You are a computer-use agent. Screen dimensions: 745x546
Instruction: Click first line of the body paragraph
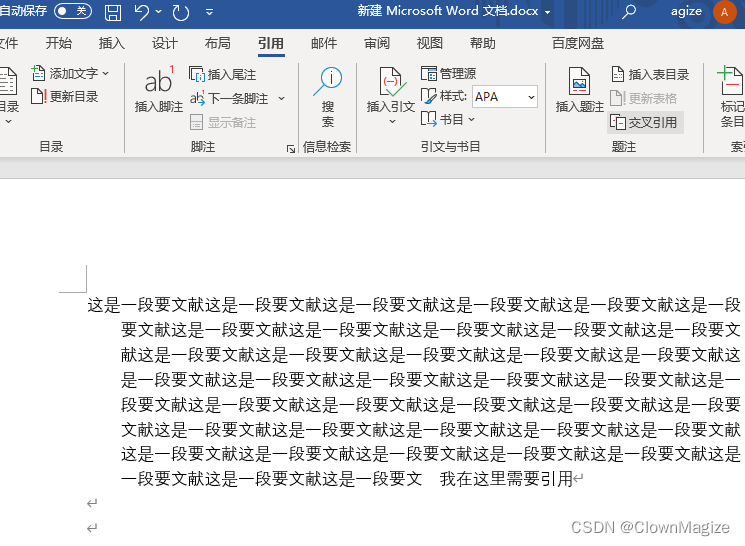coord(413,305)
